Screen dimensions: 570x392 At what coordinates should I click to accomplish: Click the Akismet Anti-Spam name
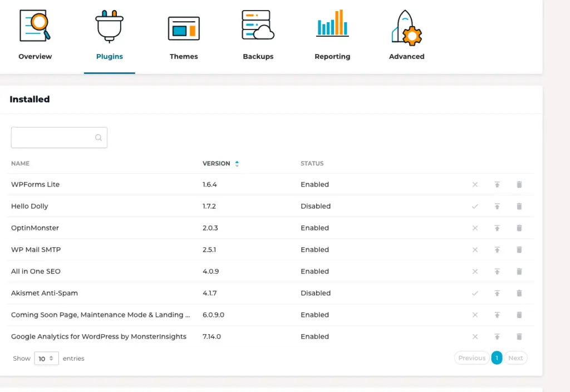pos(45,293)
